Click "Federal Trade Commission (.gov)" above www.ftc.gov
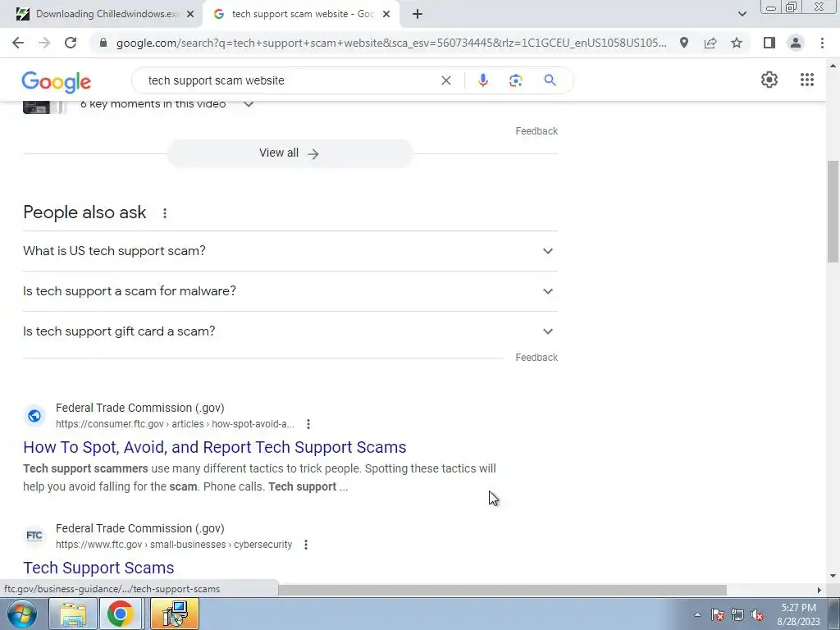This screenshot has height=630, width=840. point(139,529)
